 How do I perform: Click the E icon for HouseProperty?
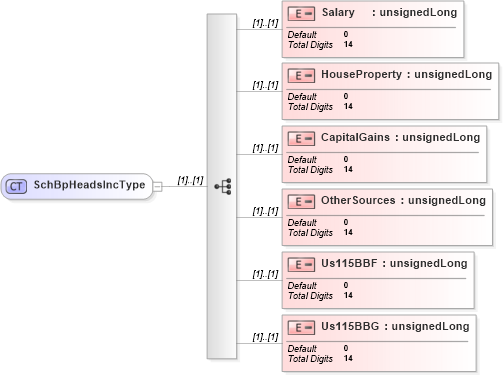pos(301,76)
